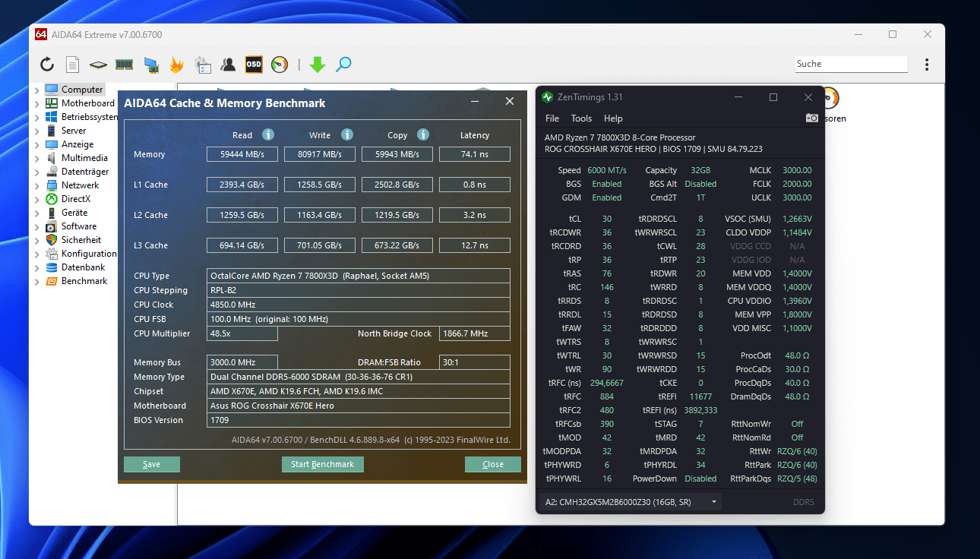The height and width of the screenshot is (559, 980).
Task: Click the Memory Read value 59444 MB/s
Action: 242,154
